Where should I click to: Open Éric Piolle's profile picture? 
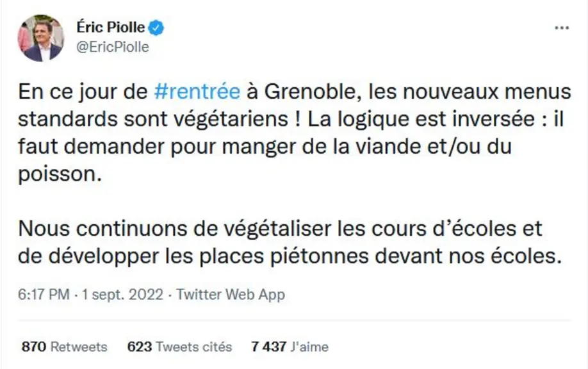pos(41,38)
